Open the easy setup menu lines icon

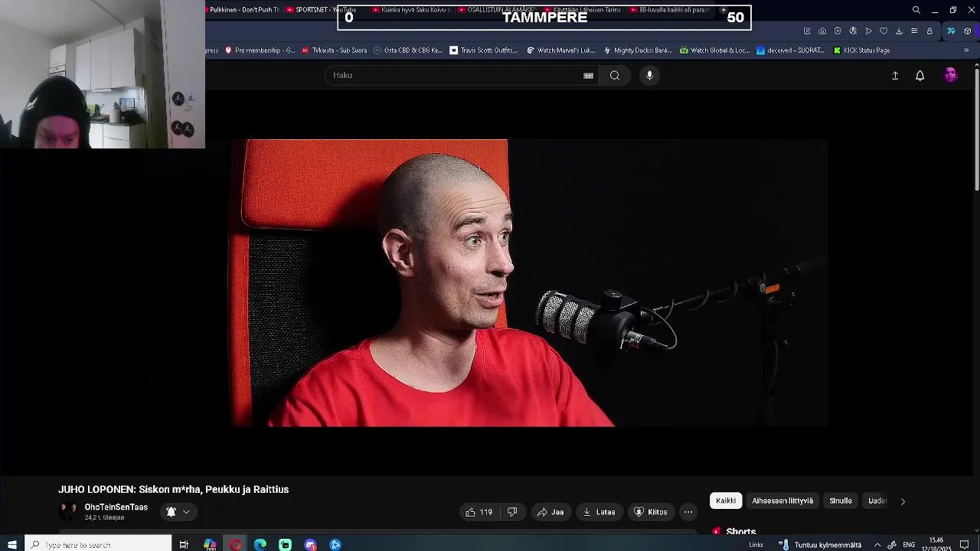[914, 31]
